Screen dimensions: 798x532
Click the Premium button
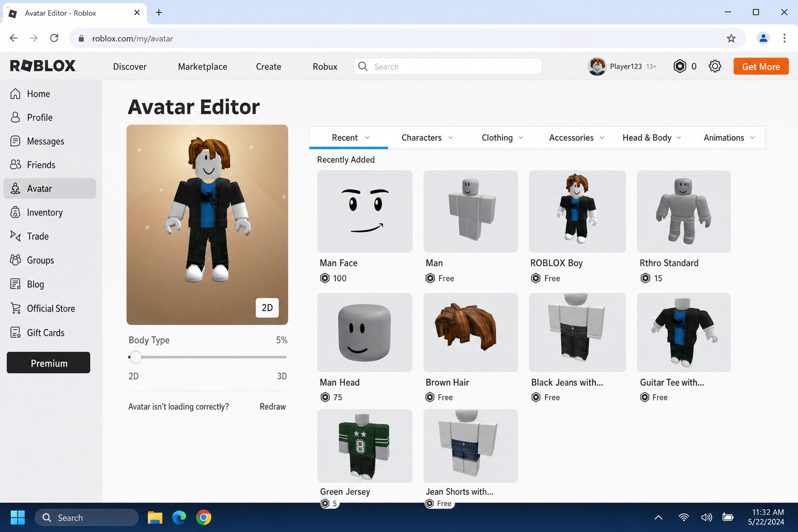coord(48,363)
